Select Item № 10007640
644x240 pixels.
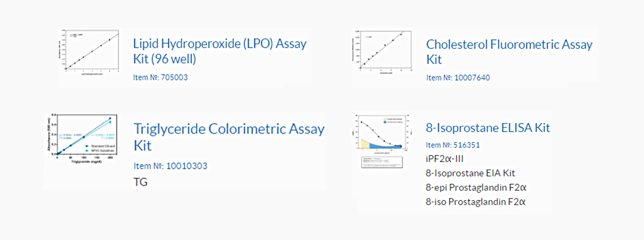(458, 77)
